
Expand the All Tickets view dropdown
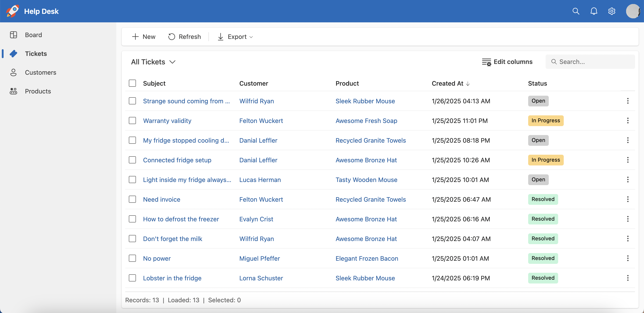[153, 62]
